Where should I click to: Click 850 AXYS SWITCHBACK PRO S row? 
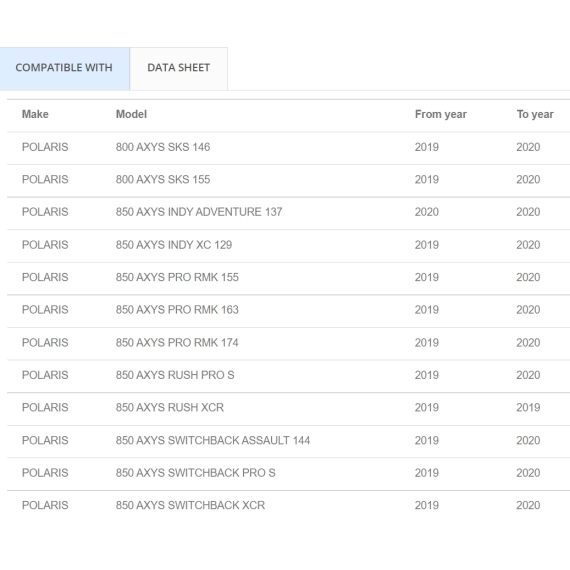(289, 473)
